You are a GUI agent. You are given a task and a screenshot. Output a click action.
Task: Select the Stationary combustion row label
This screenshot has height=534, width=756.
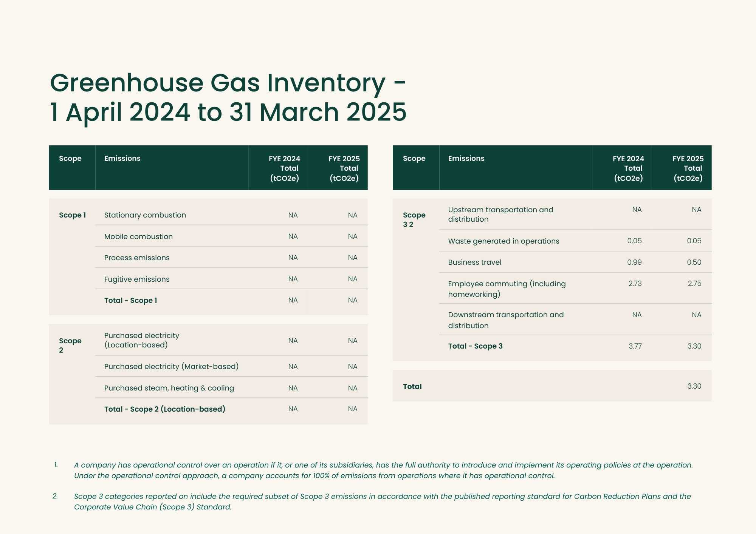[145, 215]
